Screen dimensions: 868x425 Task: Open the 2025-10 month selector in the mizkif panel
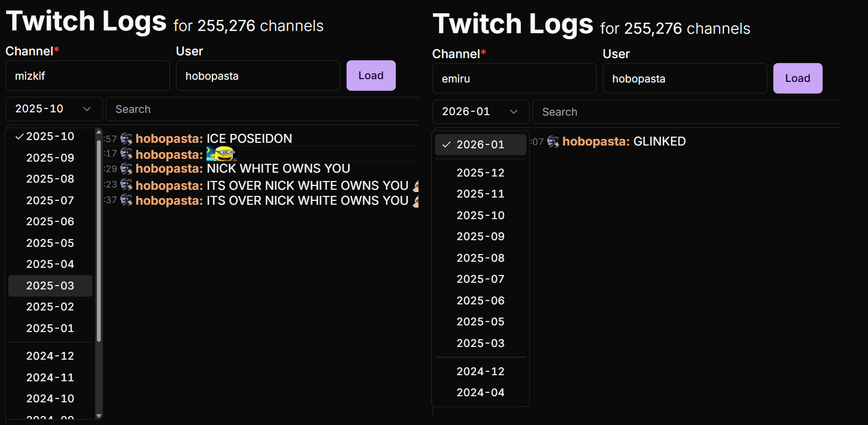54,109
